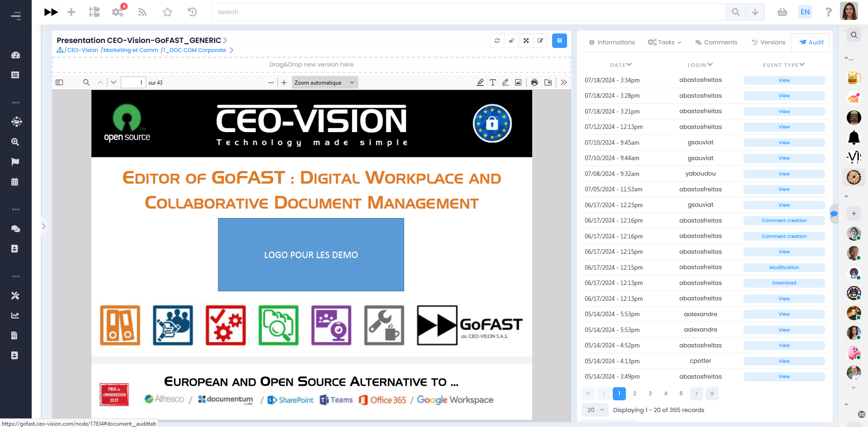
Task: Select the highlighter annotation tool
Action: click(x=480, y=82)
